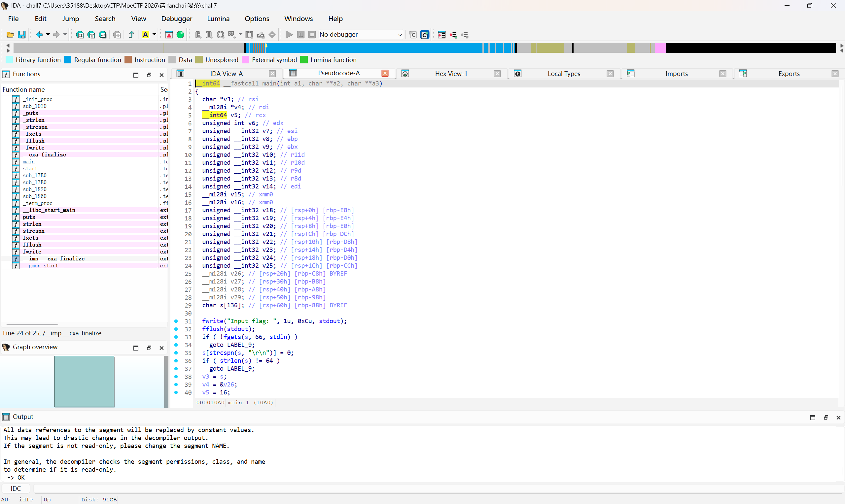Select '_strcspn' function in the list
Image resolution: width=845 pixels, height=504 pixels.
(35, 127)
